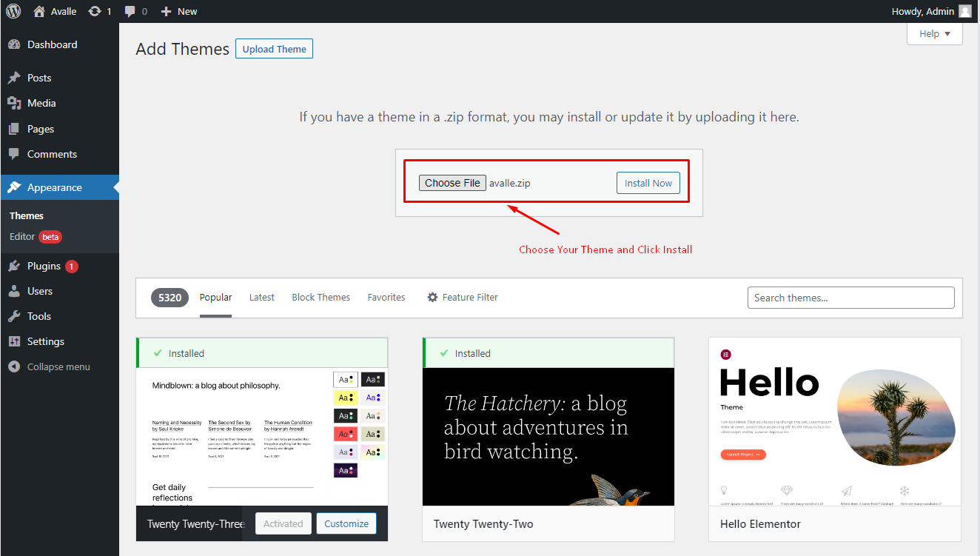Open the Users menu
Viewport: 980px width, 556px height.
(59, 291)
